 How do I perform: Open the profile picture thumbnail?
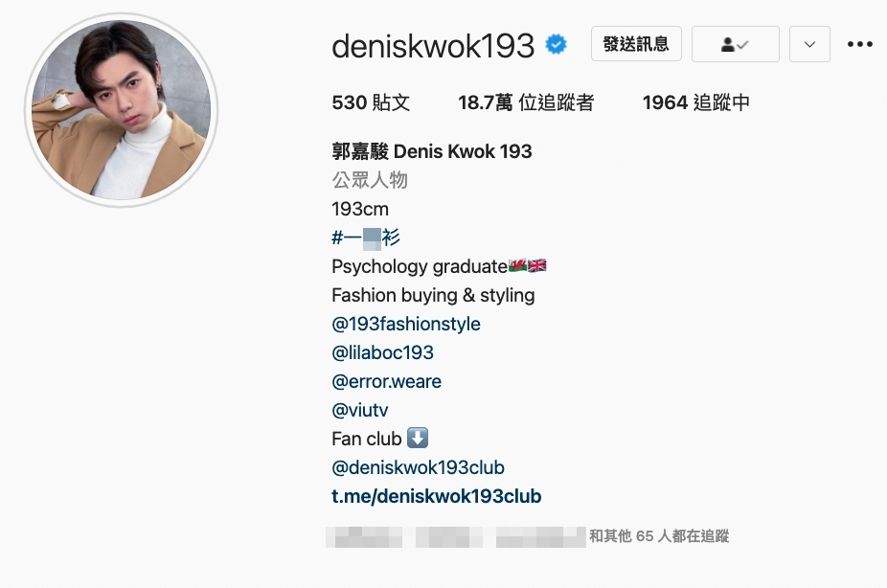(121, 110)
